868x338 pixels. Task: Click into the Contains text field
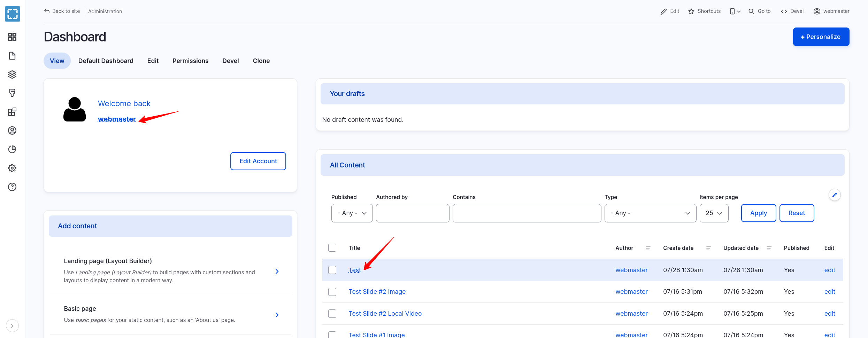pos(527,213)
